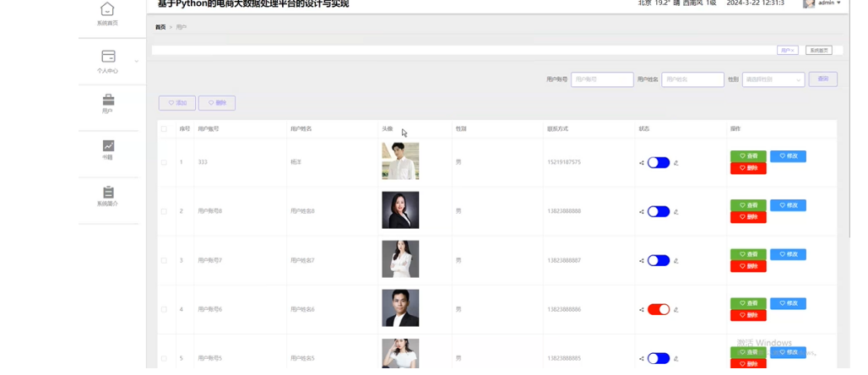Open 个人中心 card icon in sidebar
868x375 pixels.
(108, 57)
